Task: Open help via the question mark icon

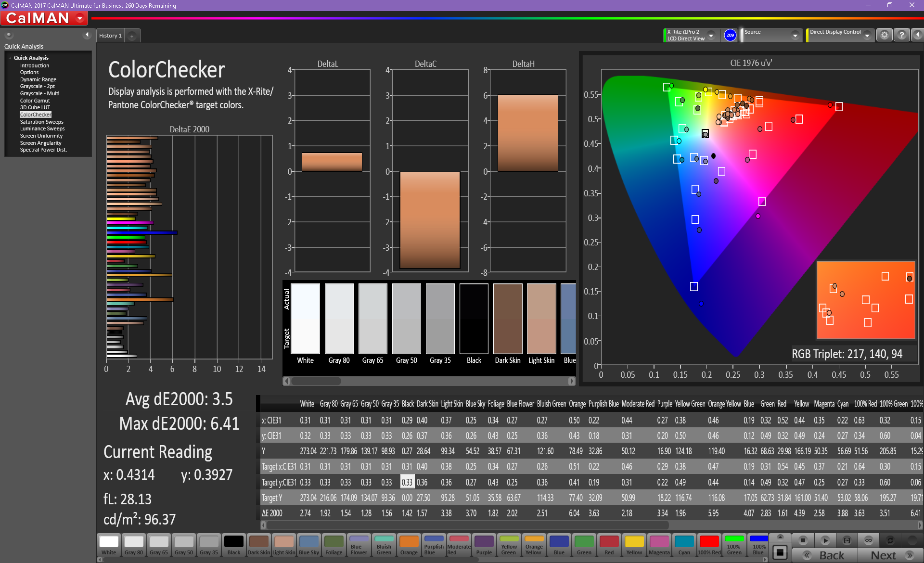Action: (x=902, y=35)
